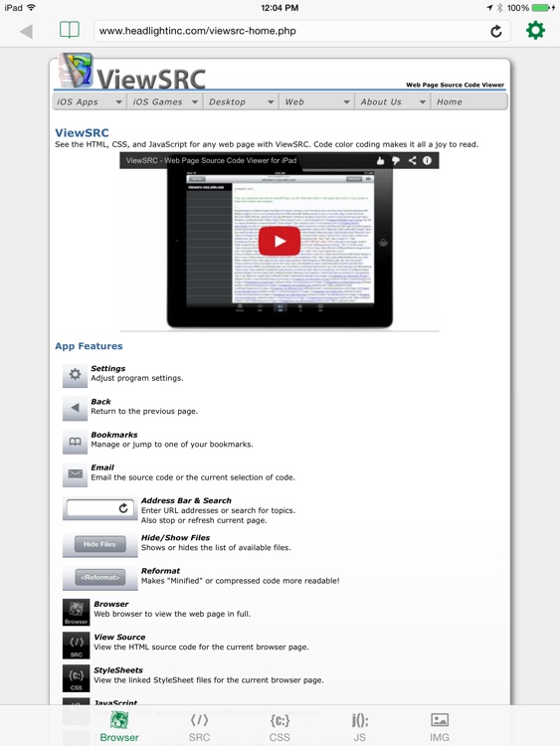Switch to CSS tab at bottom
Screen dimensions: 560x746
tap(280, 727)
